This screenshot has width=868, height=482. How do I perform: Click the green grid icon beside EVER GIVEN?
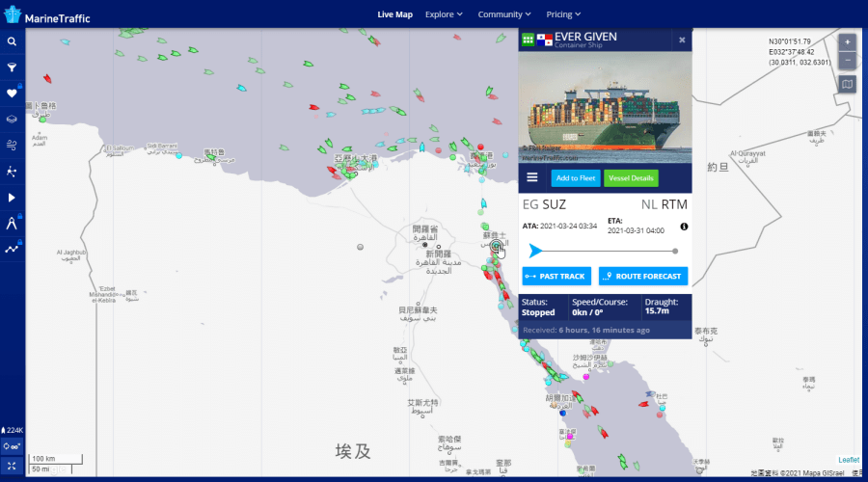coord(528,40)
